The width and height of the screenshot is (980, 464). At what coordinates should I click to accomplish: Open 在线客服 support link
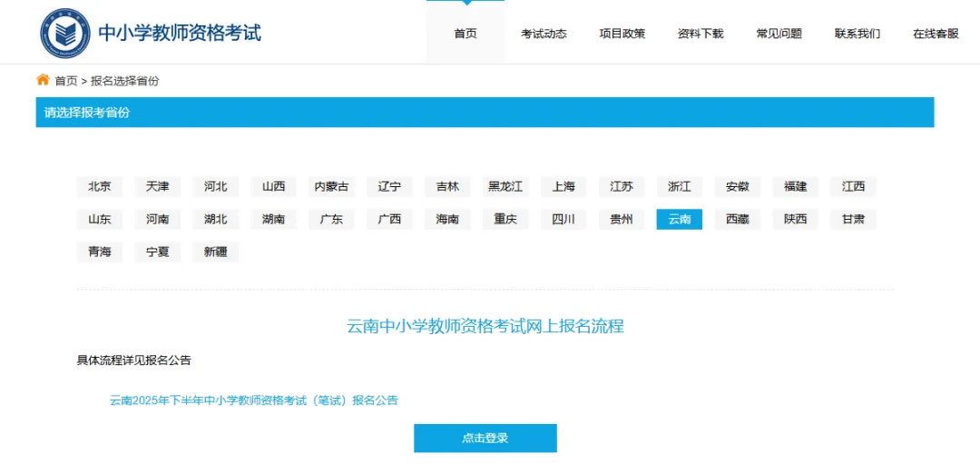tap(936, 34)
